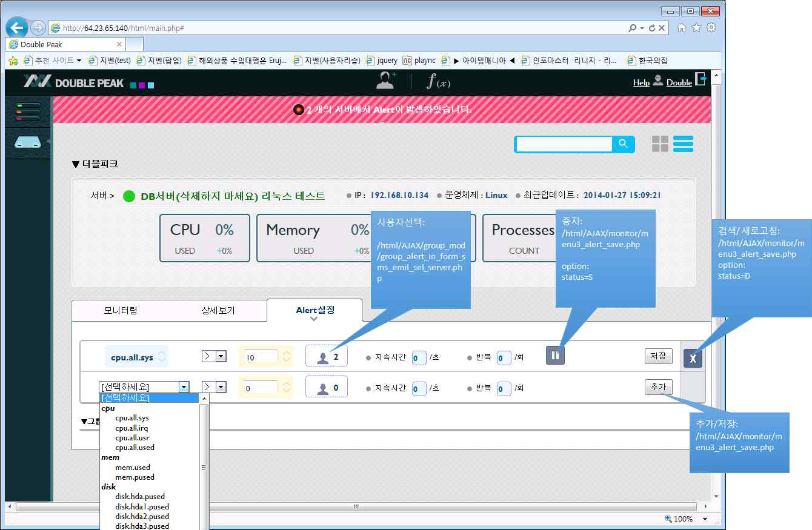Choose cpu.all.usr from the dropdown list

(x=132, y=438)
